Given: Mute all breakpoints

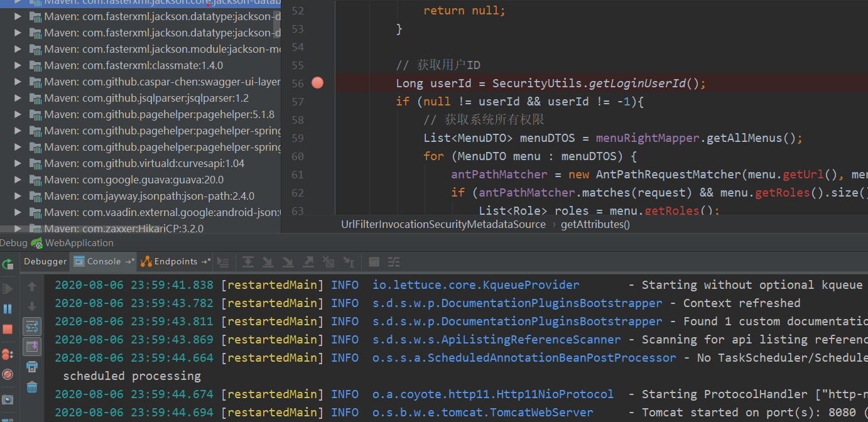Looking at the screenshot, I should tap(8, 373).
